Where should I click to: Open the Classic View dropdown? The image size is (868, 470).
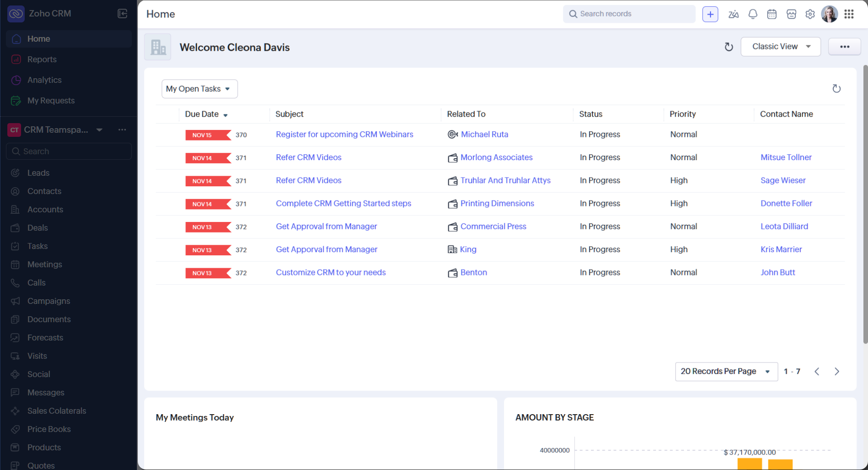(780, 47)
